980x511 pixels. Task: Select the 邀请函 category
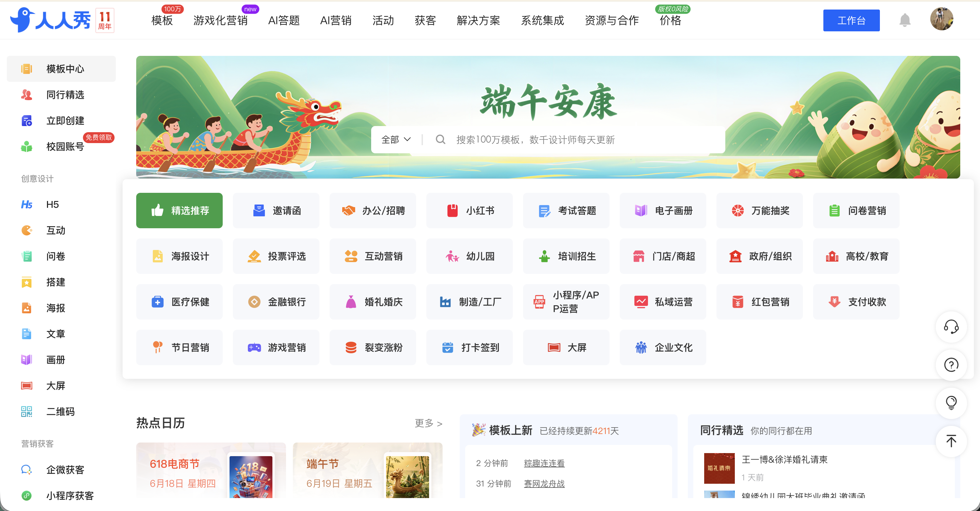(x=276, y=211)
